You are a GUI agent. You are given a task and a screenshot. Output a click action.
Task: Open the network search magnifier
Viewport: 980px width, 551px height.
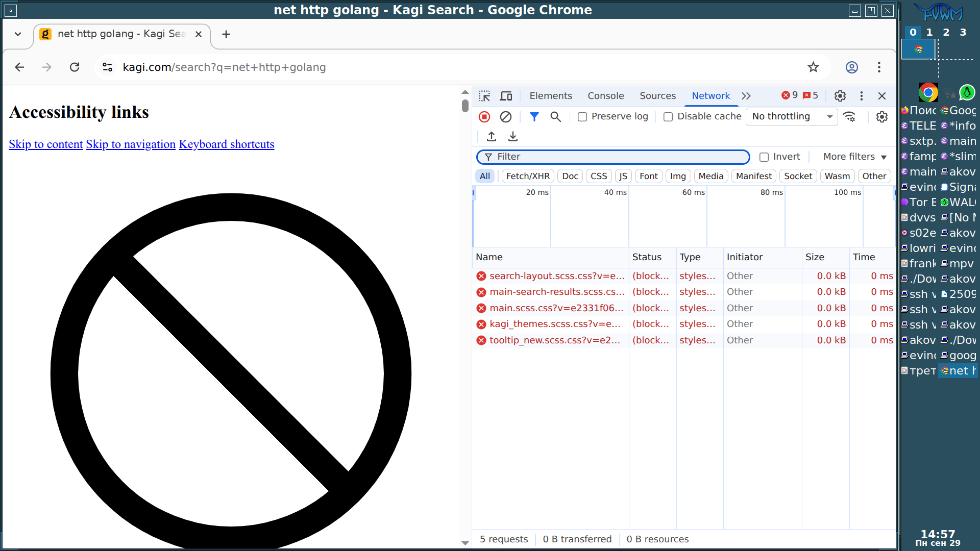[555, 117]
